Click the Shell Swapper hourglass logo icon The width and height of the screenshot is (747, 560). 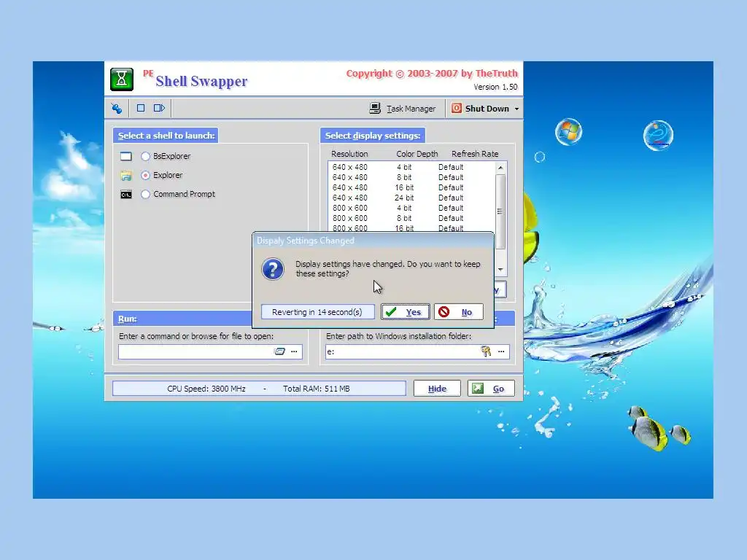click(122, 79)
